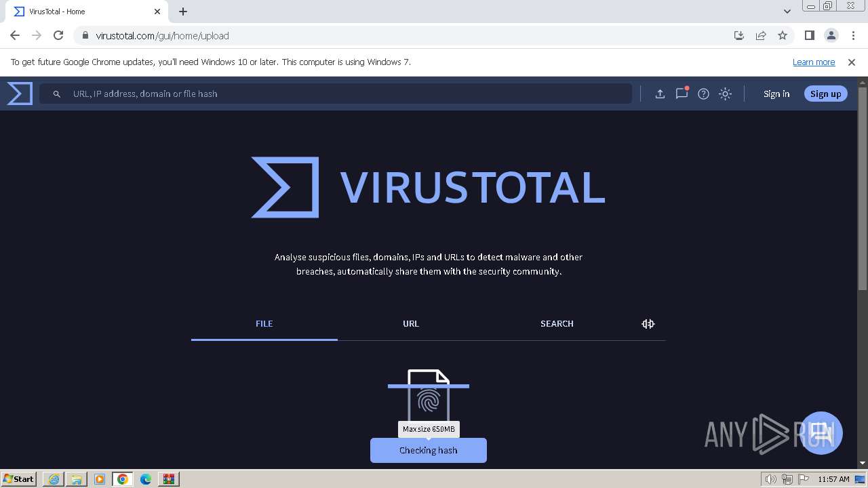Click the volume speaker tray icon

(771, 479)
